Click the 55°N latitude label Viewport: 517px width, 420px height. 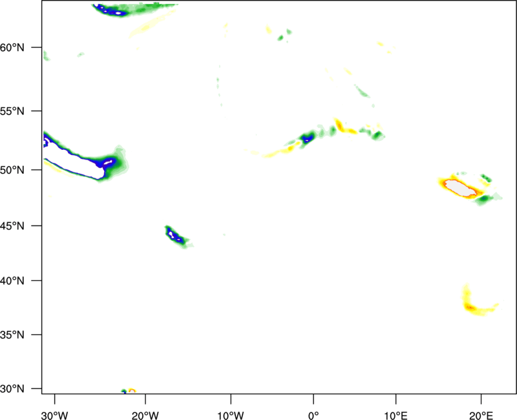[12, 111]
